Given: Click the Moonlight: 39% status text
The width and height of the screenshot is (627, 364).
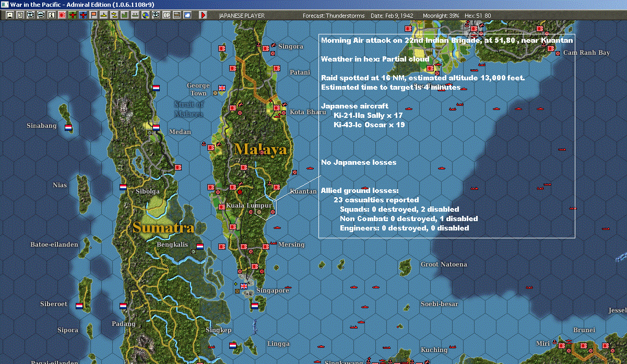Looking at the screenshot, I should pos(442,16).
